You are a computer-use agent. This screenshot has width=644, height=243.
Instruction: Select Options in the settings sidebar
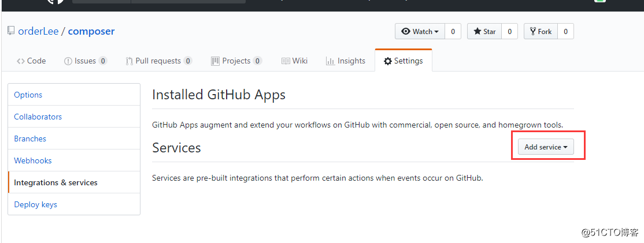click(74, 95)
